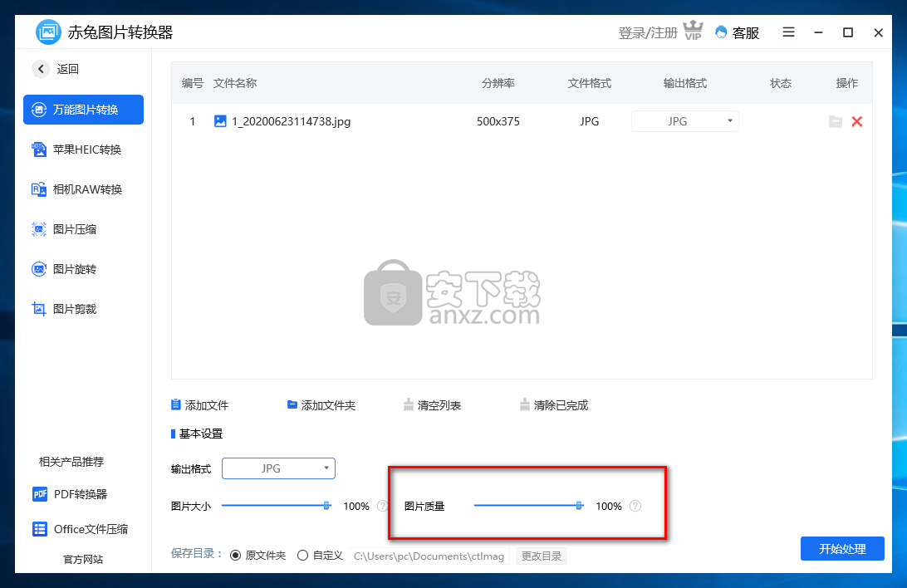
Task: Open the 万能图片转换 module
Action: click(x=83, y=110)
